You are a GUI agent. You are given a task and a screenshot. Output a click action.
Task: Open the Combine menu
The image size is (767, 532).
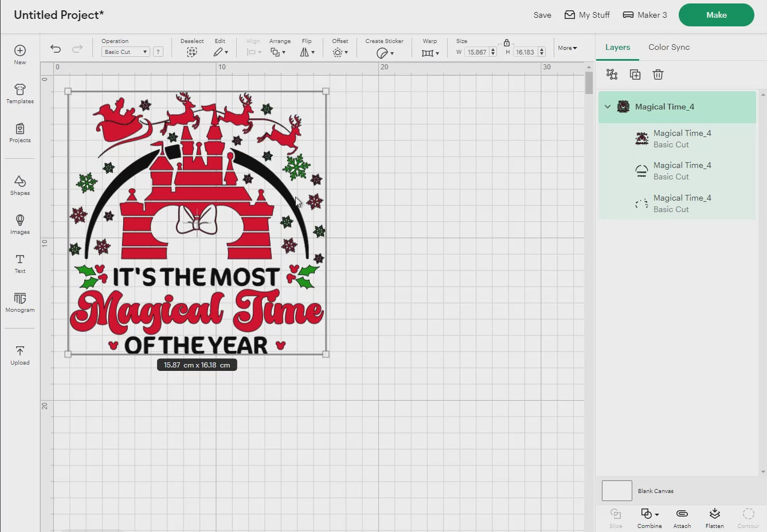point(649,518)
